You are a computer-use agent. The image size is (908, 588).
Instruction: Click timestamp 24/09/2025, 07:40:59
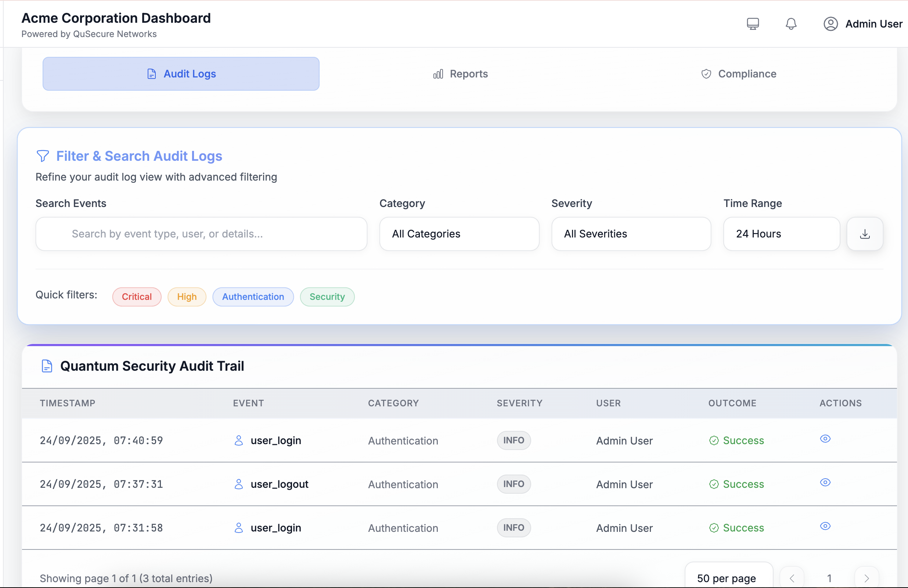click(x=101, y=440)
